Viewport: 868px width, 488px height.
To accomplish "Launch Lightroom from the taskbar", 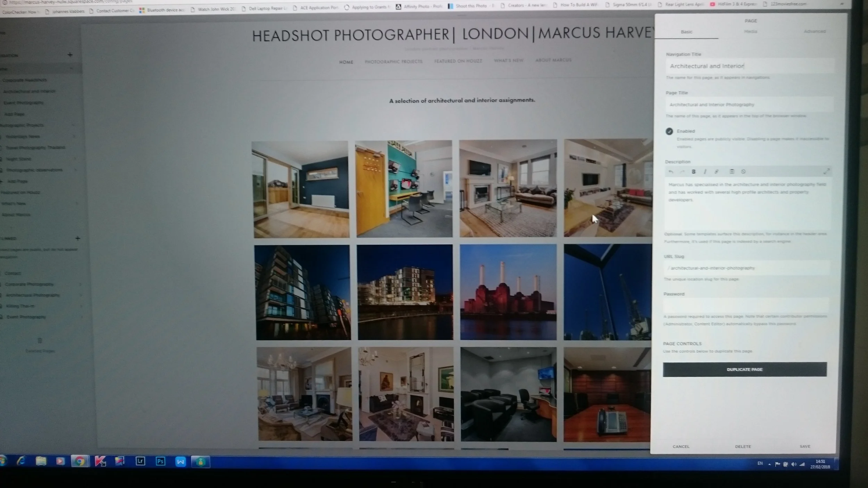I will [140, 461].
